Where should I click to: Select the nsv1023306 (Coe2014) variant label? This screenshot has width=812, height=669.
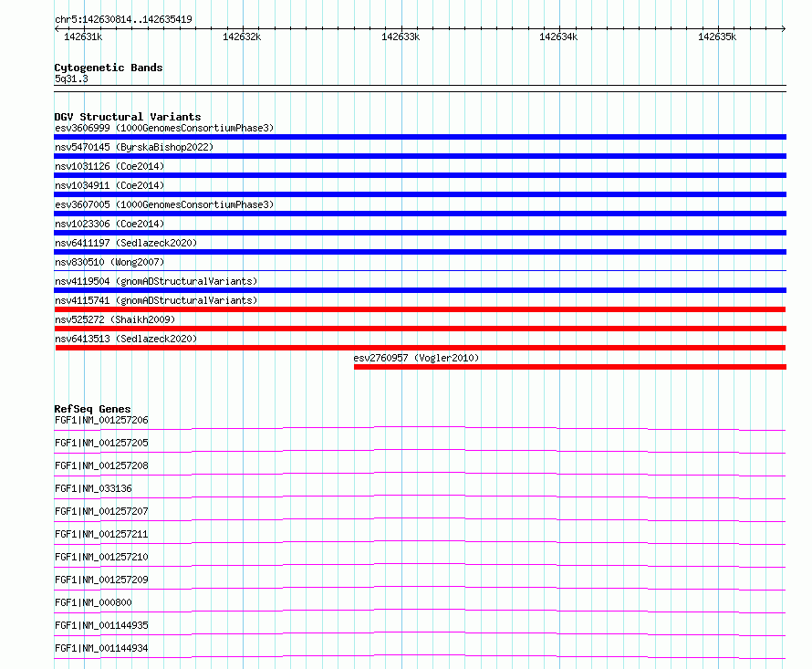(109, 224)
